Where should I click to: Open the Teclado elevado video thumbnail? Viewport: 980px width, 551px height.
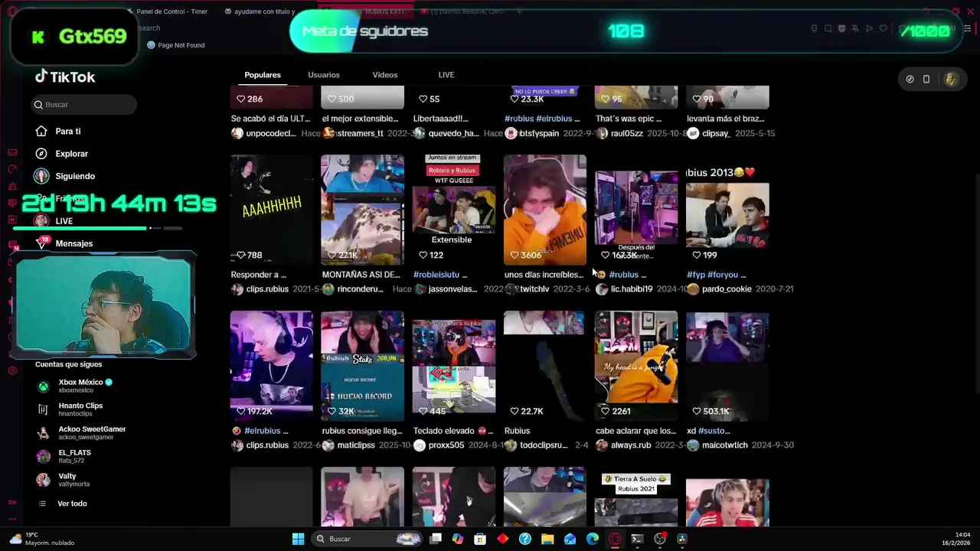click(x=453, y=366)
